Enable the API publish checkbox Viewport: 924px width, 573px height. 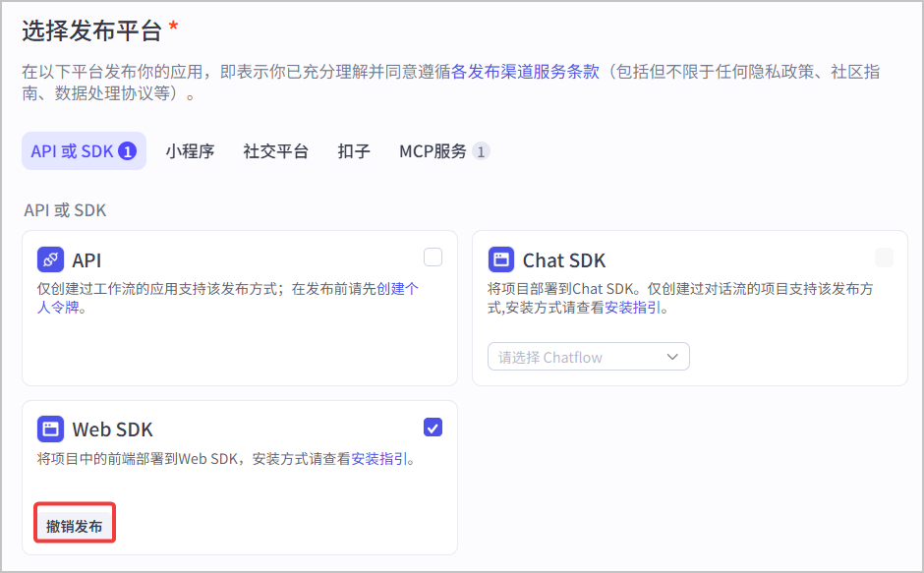[433, 258]
